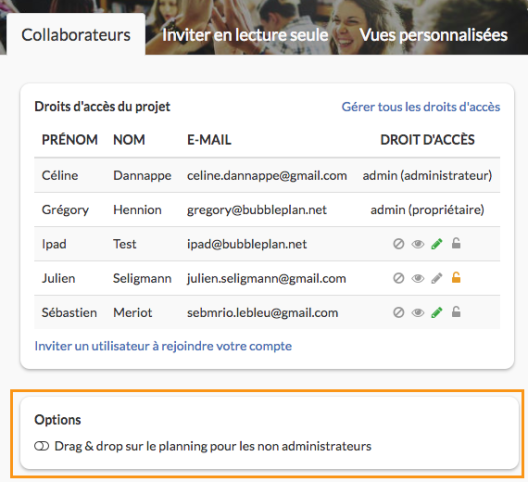528x482 pixels.
Task: Click admin (propriétaire) access cell
Action: coord(427,210)
